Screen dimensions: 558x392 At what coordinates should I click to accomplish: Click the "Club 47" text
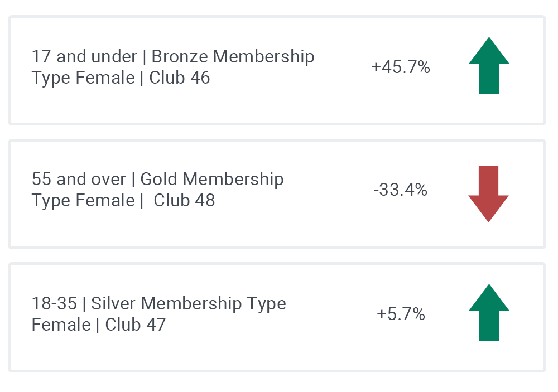pyautogui.click(x=136, y=325)
